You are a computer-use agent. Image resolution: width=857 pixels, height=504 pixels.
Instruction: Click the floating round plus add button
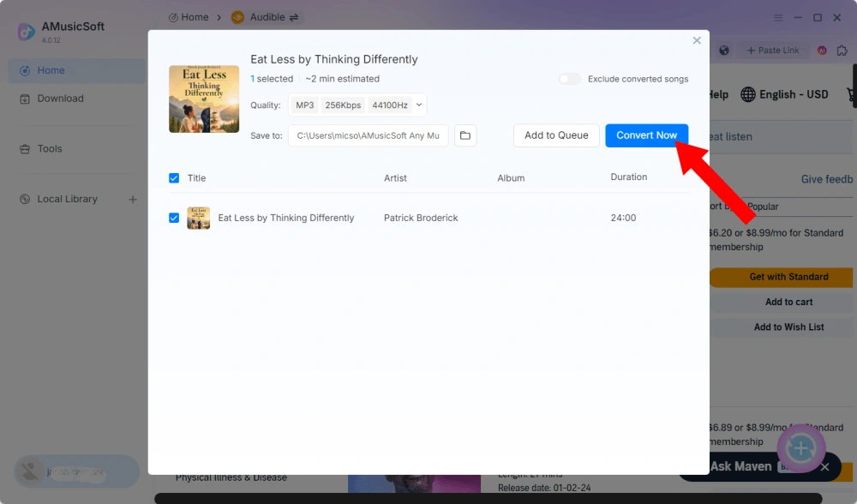[801, 449]
